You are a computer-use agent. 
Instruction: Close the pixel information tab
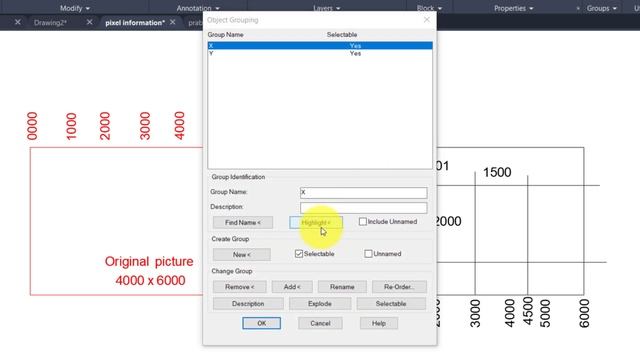pyautogui.click(x=172, y=22)
